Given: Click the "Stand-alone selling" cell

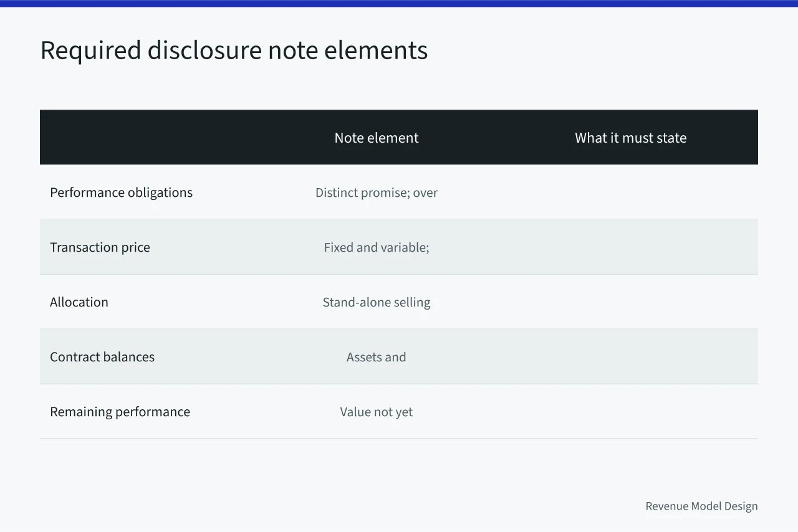Looking at the screenshot, I should (377, 302).
